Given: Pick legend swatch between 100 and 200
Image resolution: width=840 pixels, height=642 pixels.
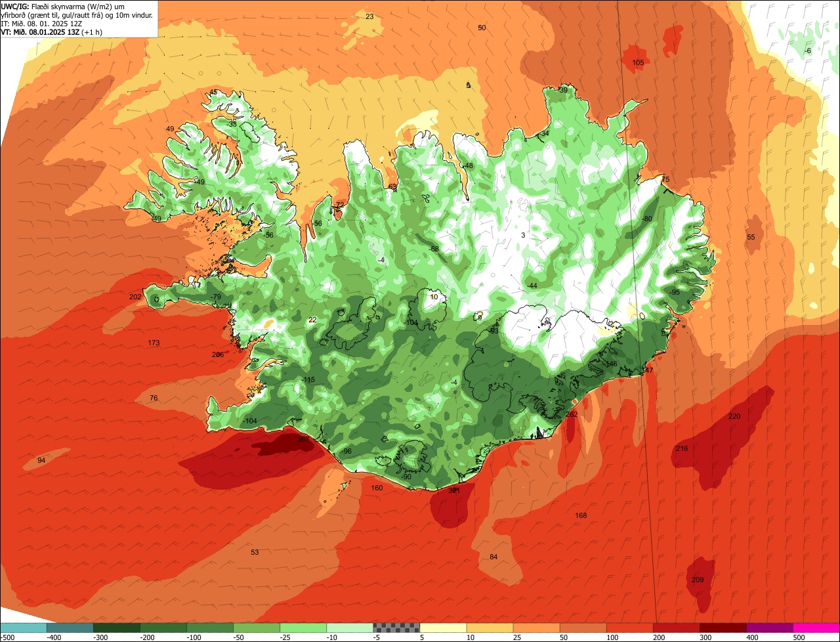Looking at the screenshot, I should coord(629,628).
